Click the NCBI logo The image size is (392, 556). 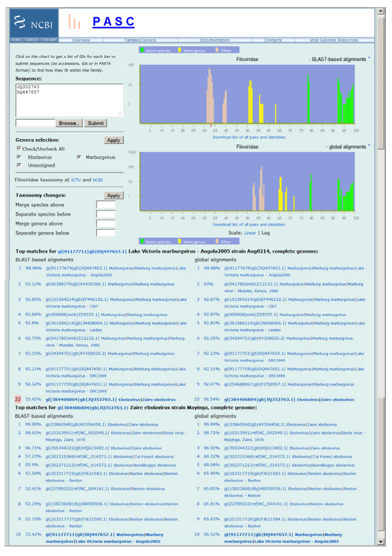34,23
